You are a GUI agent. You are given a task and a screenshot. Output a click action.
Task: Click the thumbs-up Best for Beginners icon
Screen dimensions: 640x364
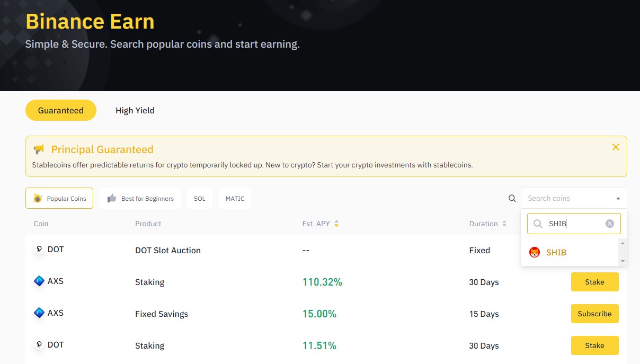point(112,198)
